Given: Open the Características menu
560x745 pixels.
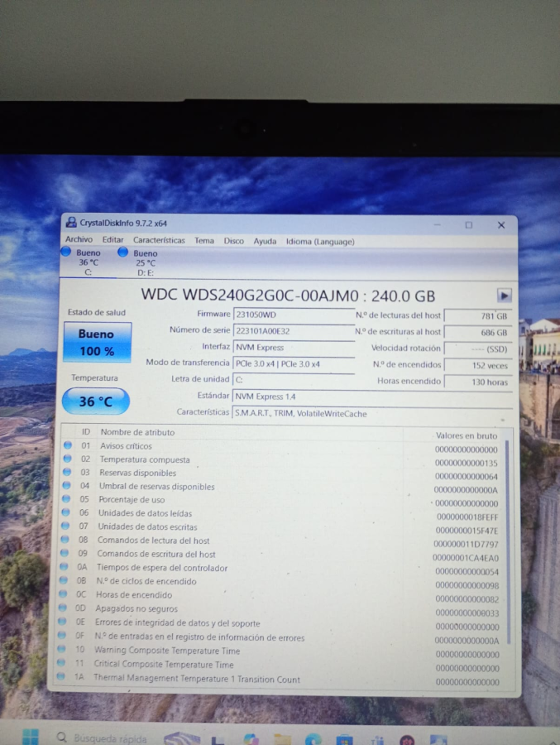Looking at the screenshot, I should pos(159,241).
